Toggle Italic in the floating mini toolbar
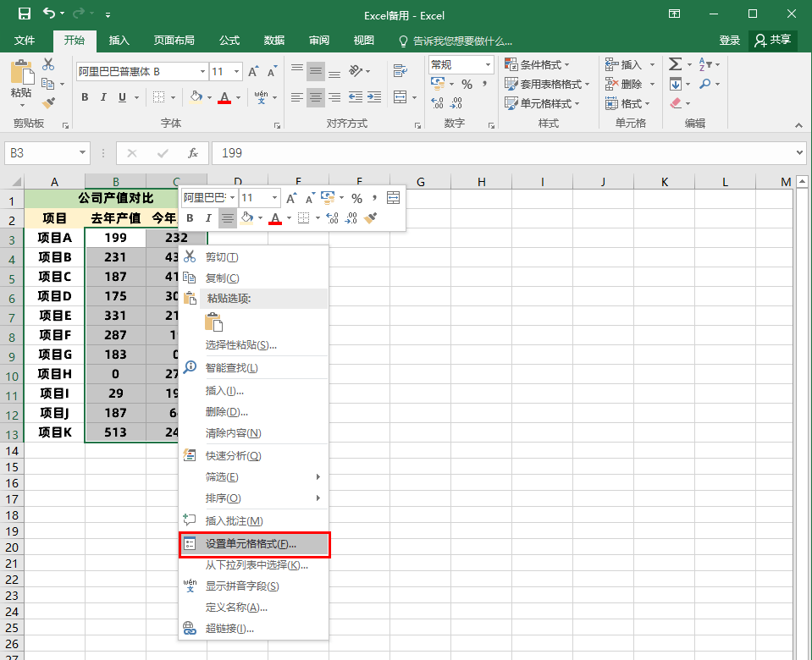Image resolution: width=812 pixels, height=660 pixels. (208, 218)
